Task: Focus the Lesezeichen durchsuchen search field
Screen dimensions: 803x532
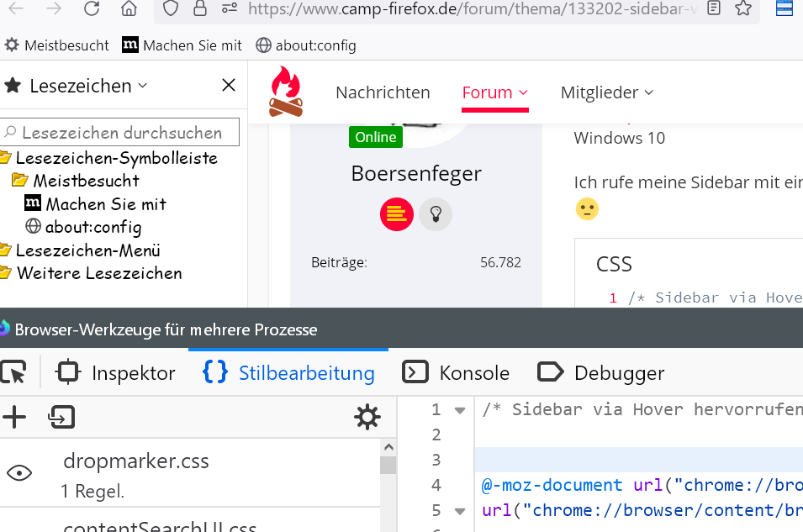Action: point(122,132)
